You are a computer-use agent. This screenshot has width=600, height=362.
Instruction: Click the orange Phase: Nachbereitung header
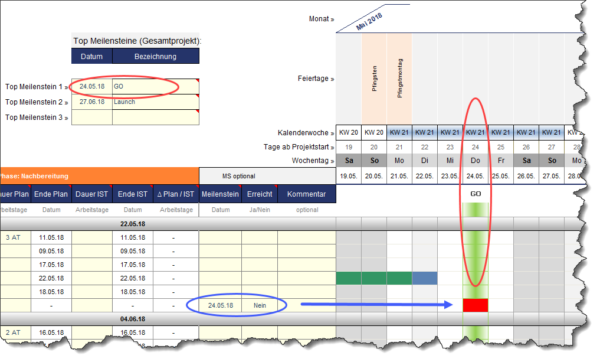click(x=99, y=176)
